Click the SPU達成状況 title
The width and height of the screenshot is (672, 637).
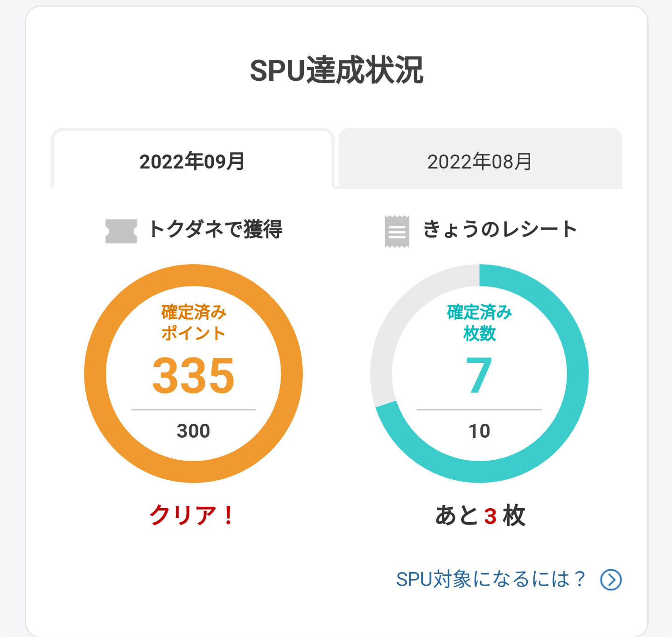336,71
